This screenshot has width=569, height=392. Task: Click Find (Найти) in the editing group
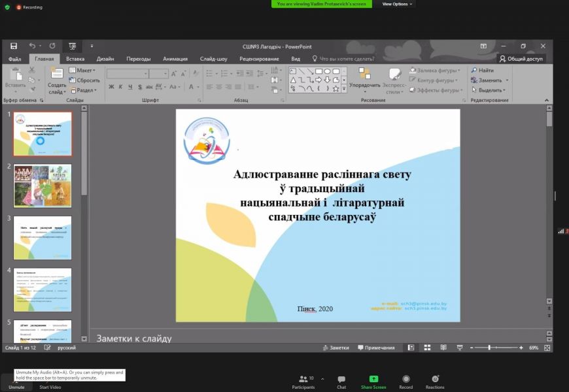[x=482, y=70]
